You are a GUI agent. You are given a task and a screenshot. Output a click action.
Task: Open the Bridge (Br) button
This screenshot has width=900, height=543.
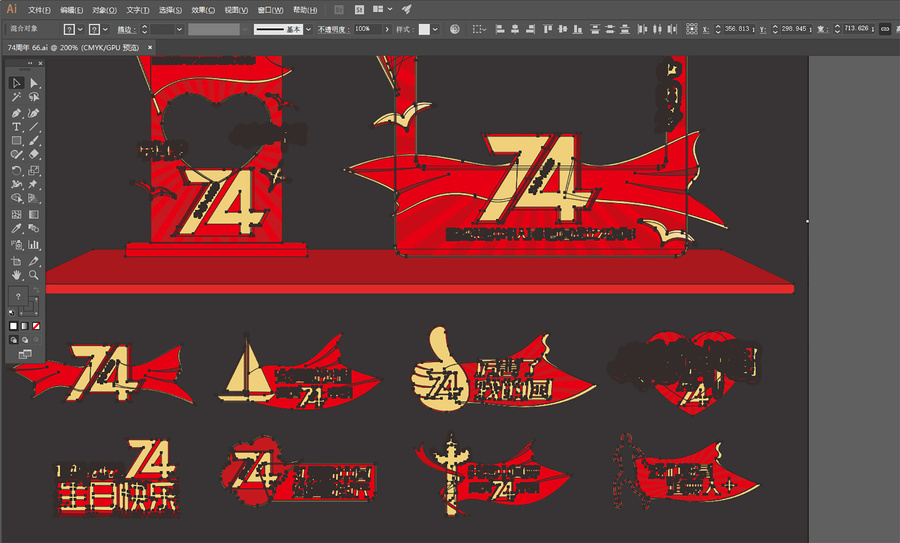(339, 10)
